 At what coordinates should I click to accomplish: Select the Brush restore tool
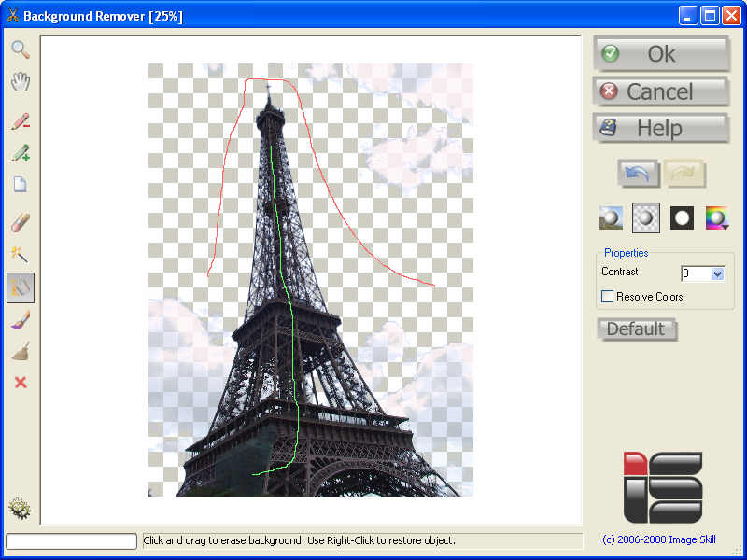(x=21, y=320)
